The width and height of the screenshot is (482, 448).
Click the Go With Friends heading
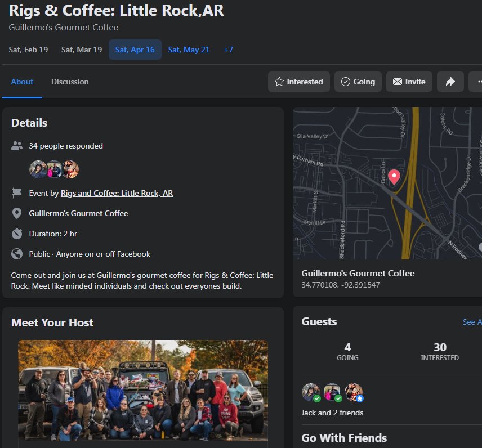pos(344,438)
